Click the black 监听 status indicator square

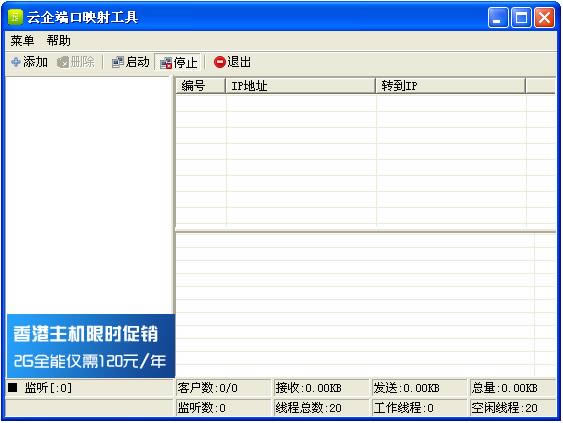13,387
